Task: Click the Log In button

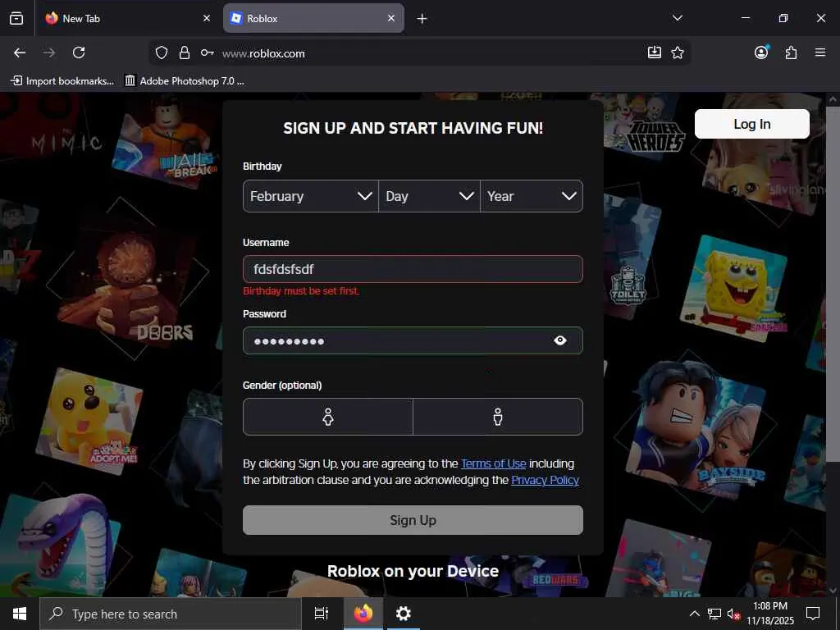Action: pyautogui.click(x=752, y=124)
